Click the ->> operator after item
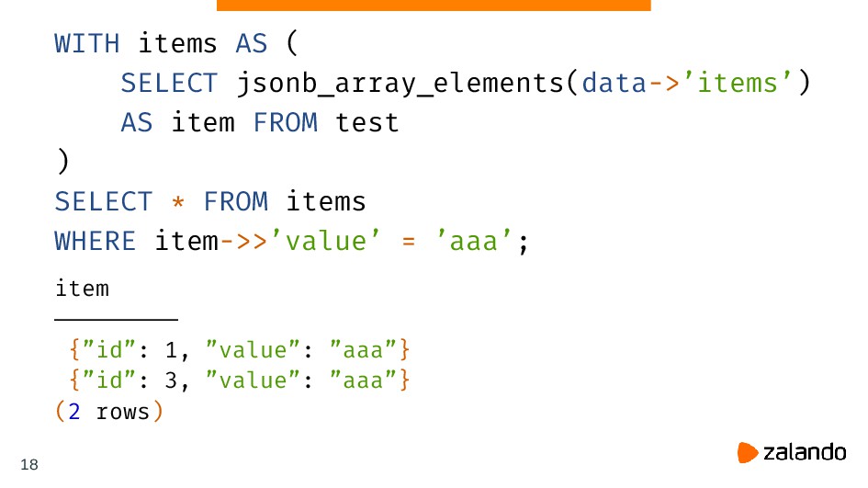The width and height of the screenshot is (868, 488). [244, 242]
